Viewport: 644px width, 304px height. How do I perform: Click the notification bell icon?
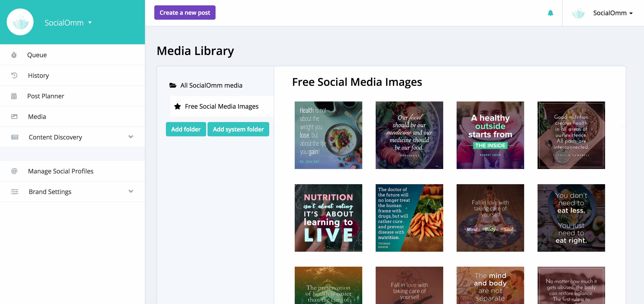pos(550,13)
